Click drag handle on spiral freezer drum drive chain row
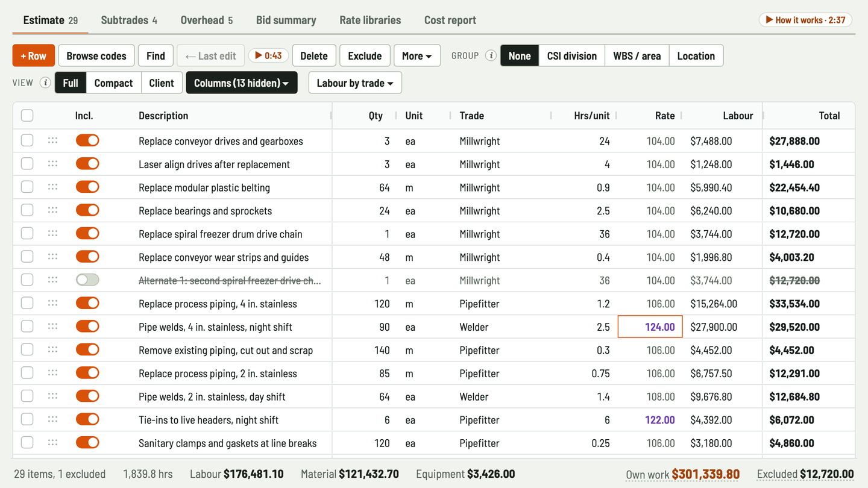The width and height of the screenshot is (868, 488). (x=52, y=234)
